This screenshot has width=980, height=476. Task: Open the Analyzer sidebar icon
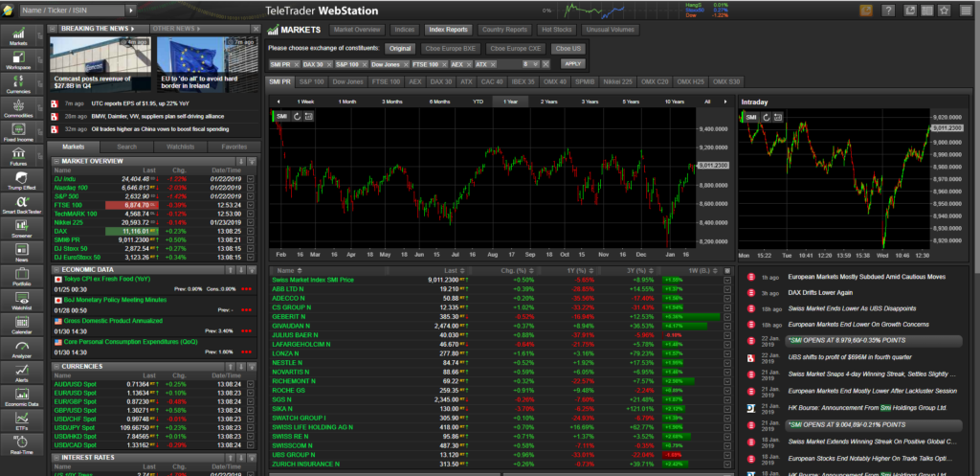(19, 349)
